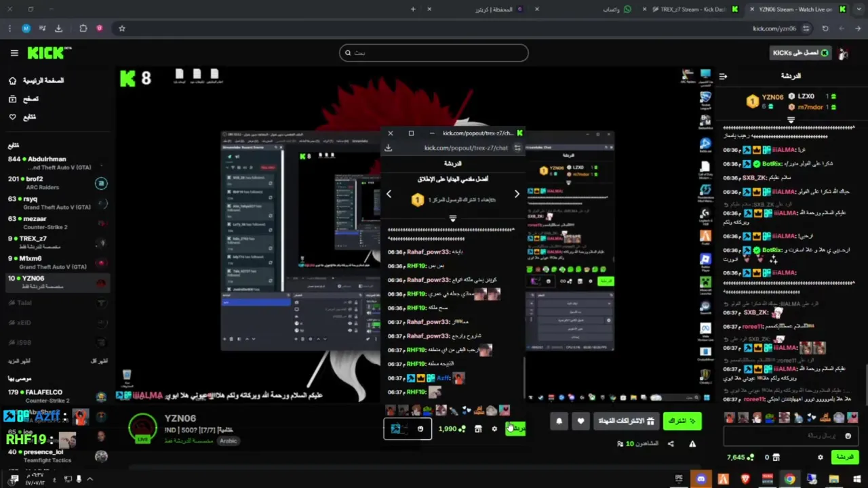Open the TREX_z7 channel in sidebar
The height and width of the screenshot is (488, 868).
[x=58, y=242]
